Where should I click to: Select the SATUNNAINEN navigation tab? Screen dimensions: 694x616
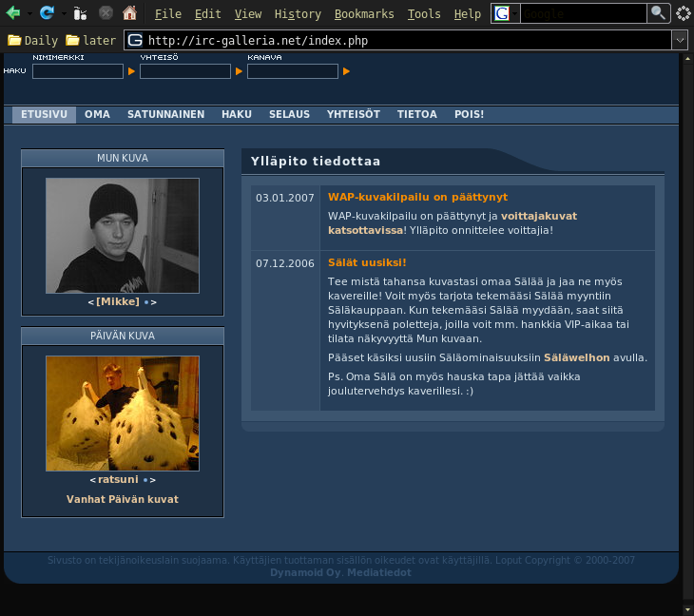pyautogui.click(x=166, y=115)
